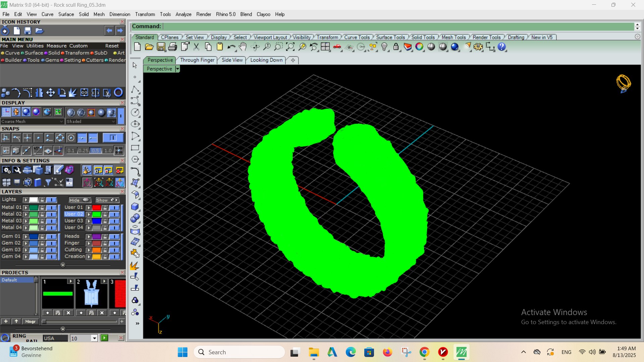
Task: Open the Clayoo menu
Action: (263, 14)
